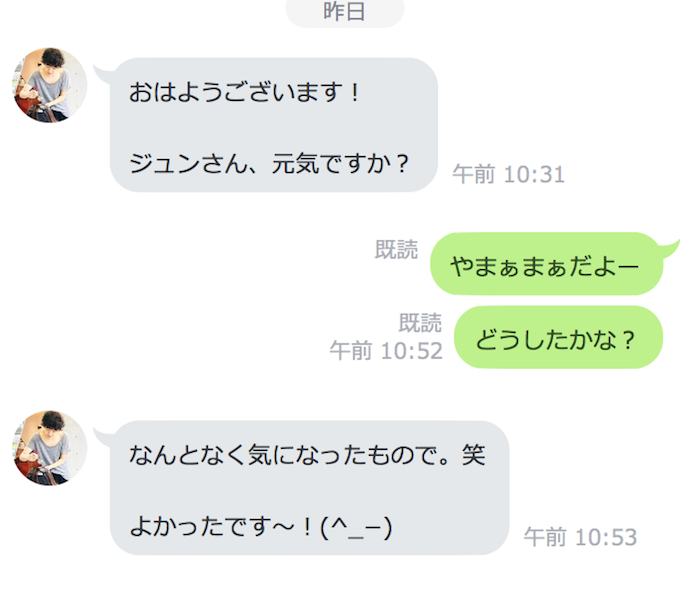Click the 午前 10:31 timestamp
Viewport: 680px width, 589px height.
click(508, 174)
